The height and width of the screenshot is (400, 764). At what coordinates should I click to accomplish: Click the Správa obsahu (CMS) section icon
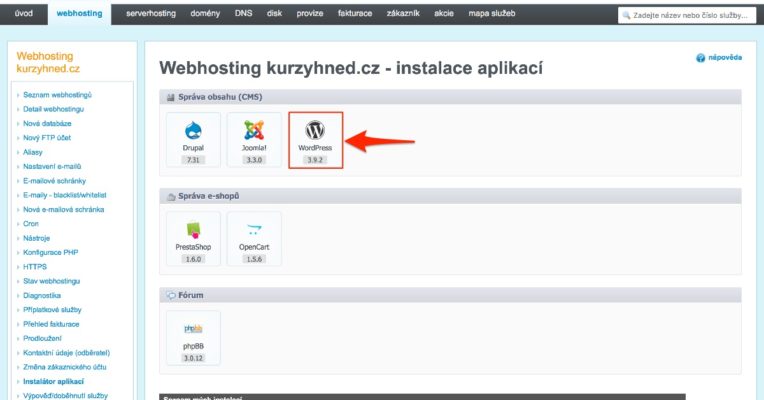coord(171,97)
